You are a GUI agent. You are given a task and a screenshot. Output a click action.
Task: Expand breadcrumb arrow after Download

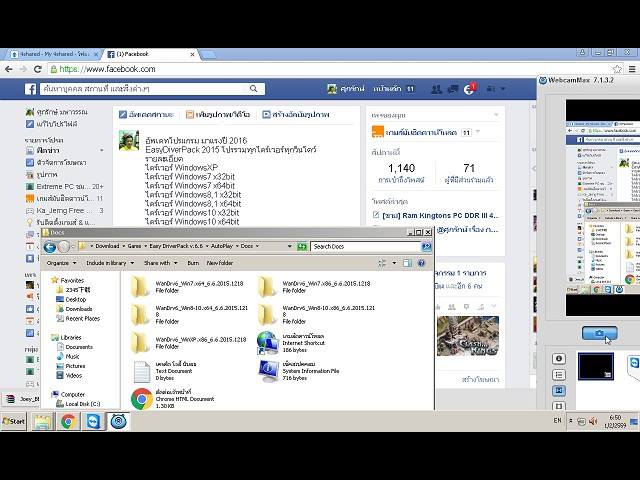122,246
